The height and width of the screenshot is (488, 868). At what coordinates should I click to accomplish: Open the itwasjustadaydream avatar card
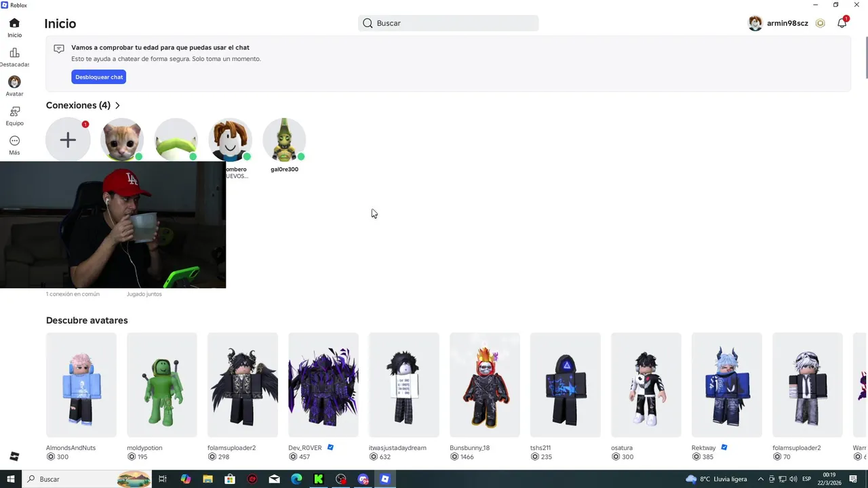point(404,384)
